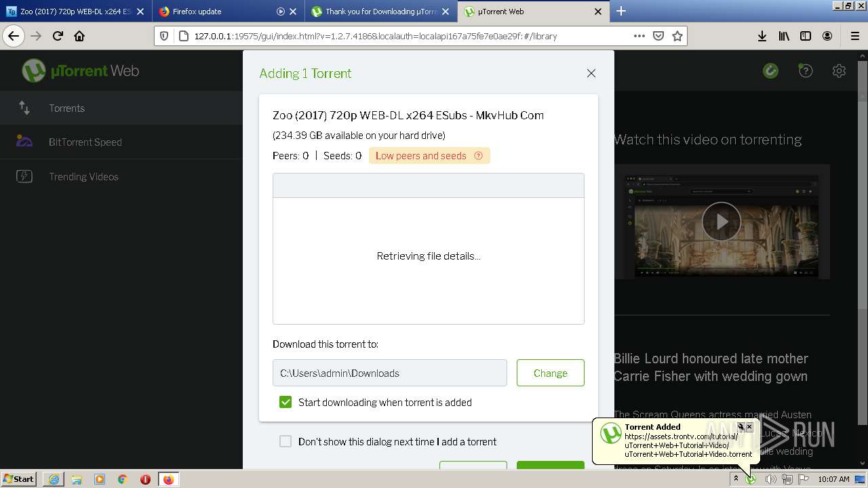868x488 pixels.
Task: Click the Retrieving file details text
Action: tap(429, 256)
